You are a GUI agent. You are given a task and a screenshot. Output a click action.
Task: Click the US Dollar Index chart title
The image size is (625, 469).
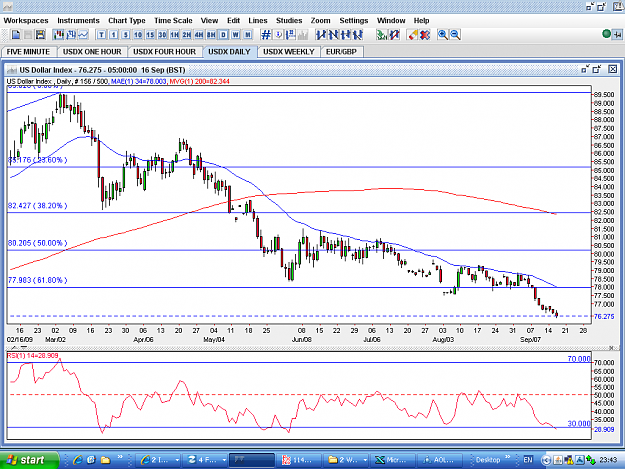click(x=102, y=70)
